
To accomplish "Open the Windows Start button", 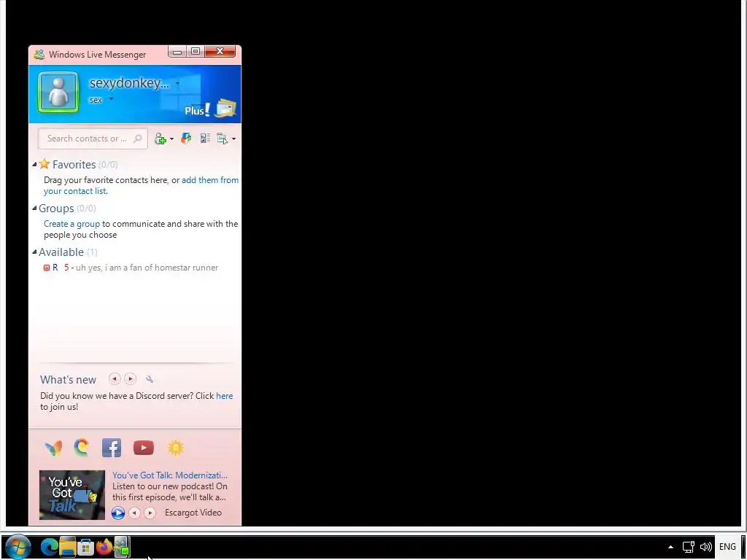I will pos(18,547).
